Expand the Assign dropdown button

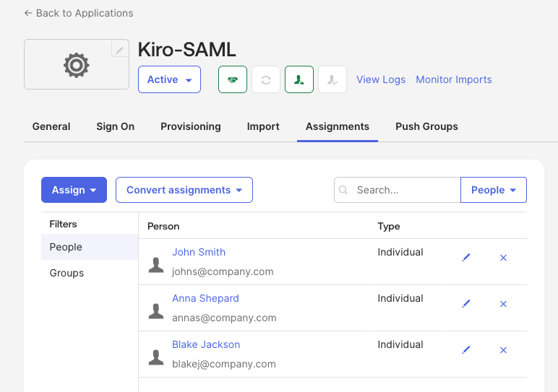pos(74,190)
